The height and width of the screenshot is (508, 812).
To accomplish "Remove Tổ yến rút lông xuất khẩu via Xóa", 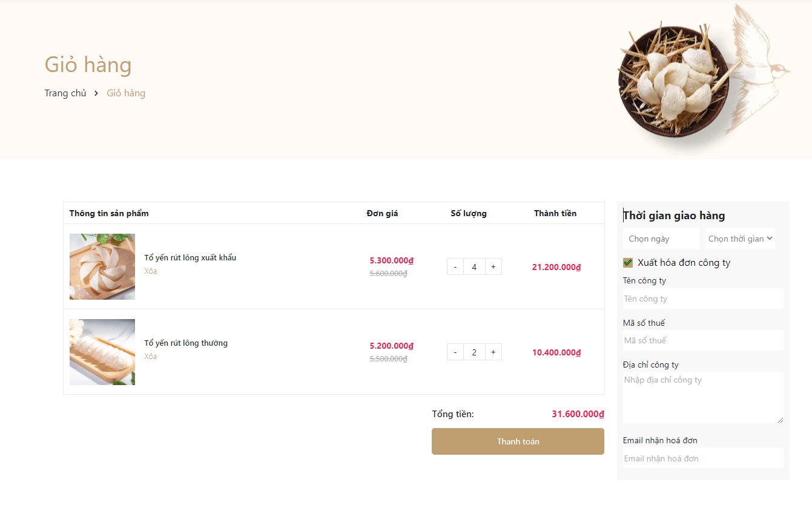I will click(x=150, y=271).
